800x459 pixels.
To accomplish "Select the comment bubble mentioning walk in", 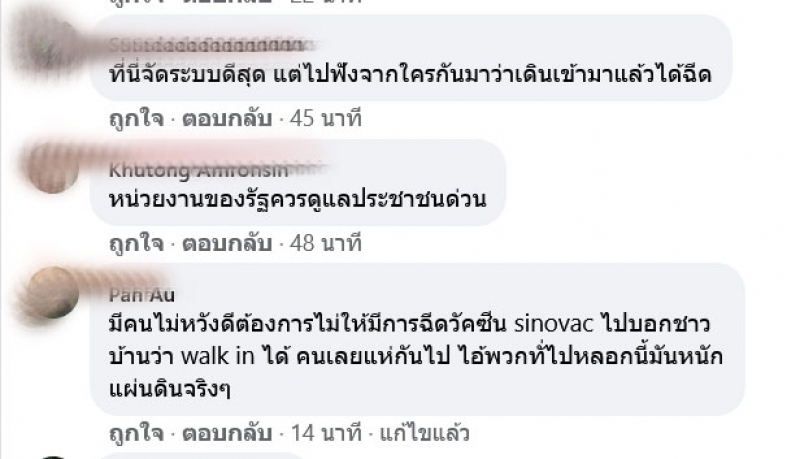I will coord(417,340).
